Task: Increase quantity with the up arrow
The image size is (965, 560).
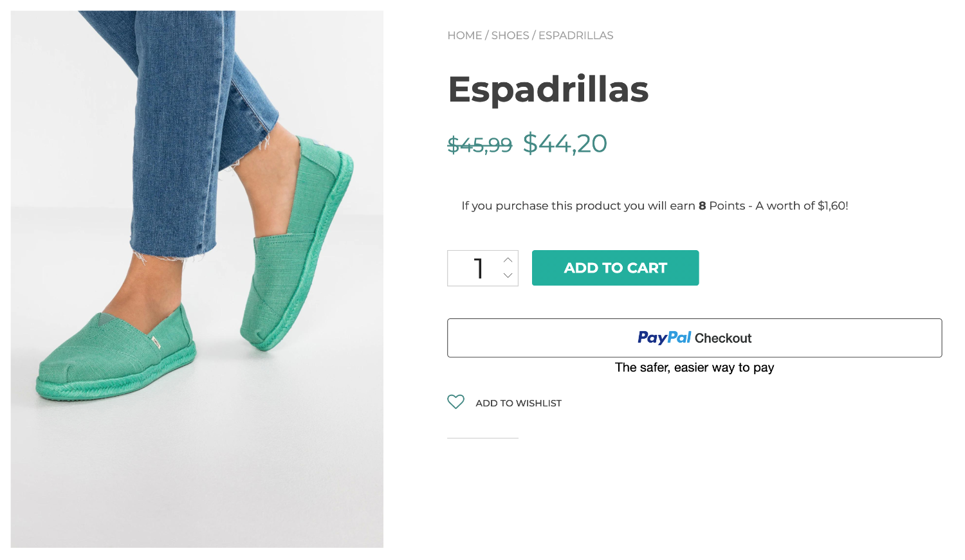Action: [508, 260]
